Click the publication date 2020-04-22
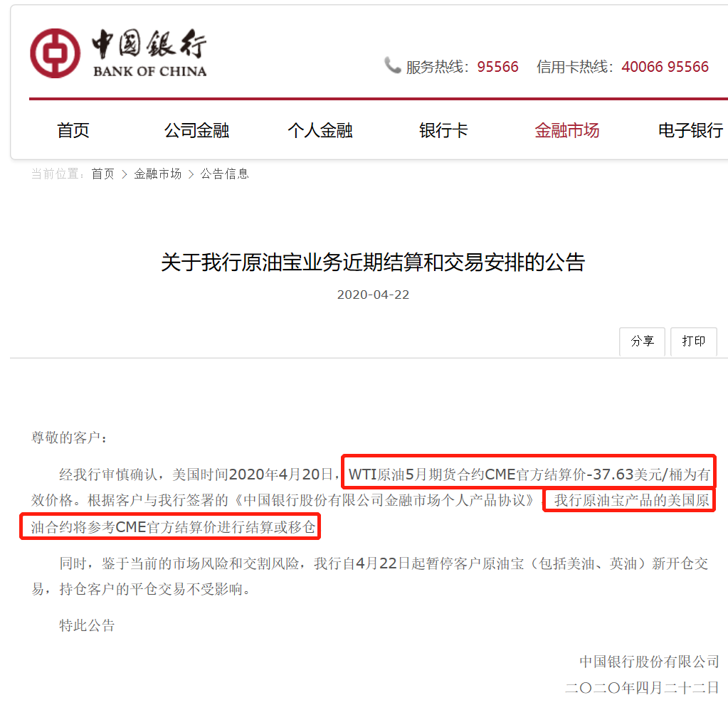 point(374,295)
